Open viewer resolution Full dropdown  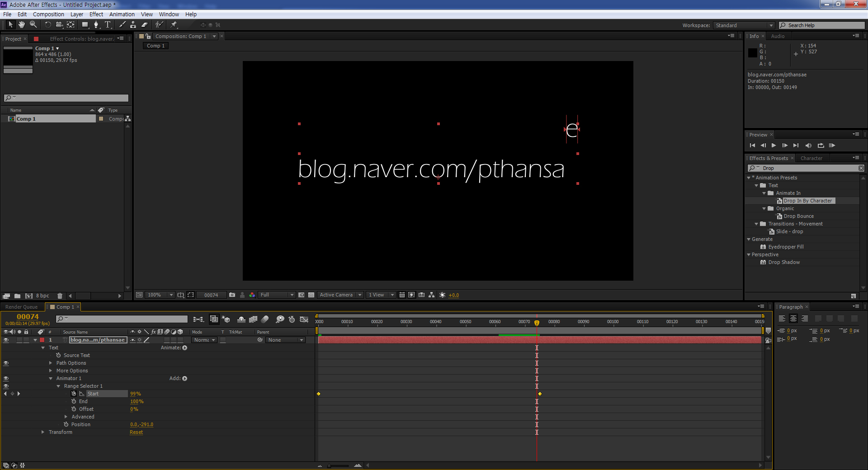[x=277, y=295]
